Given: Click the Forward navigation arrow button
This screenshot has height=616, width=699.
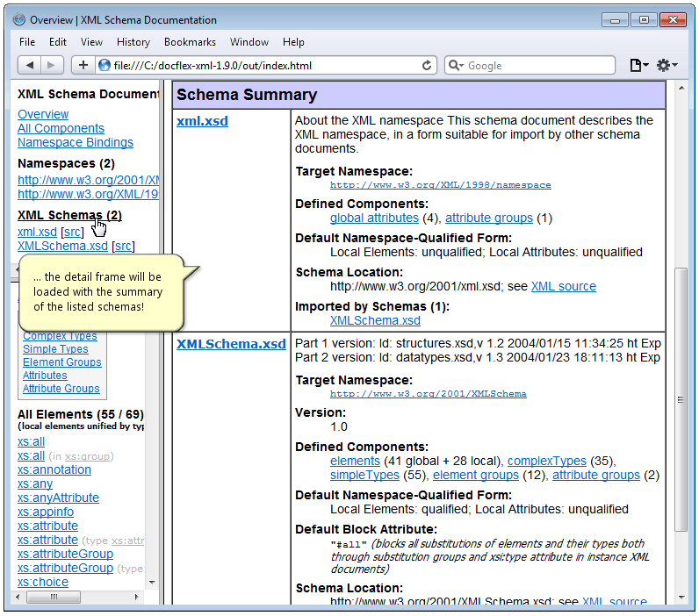Looking at the screenshot, I should 52,65.
